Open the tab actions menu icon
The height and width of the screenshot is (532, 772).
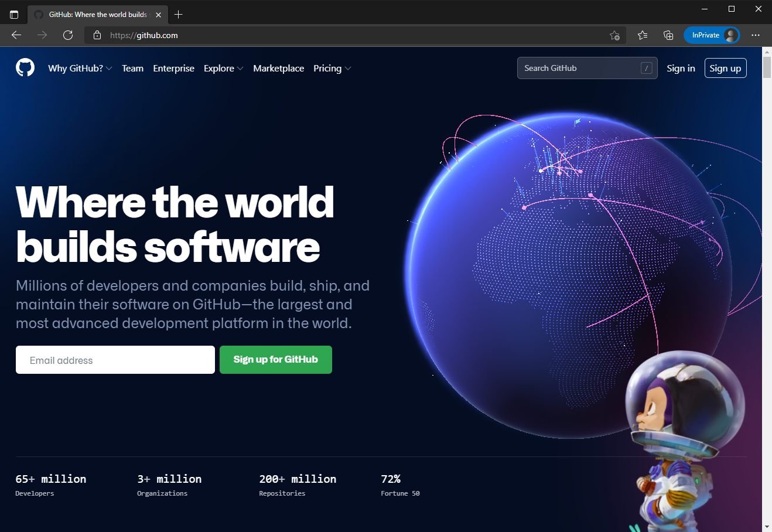14,15
